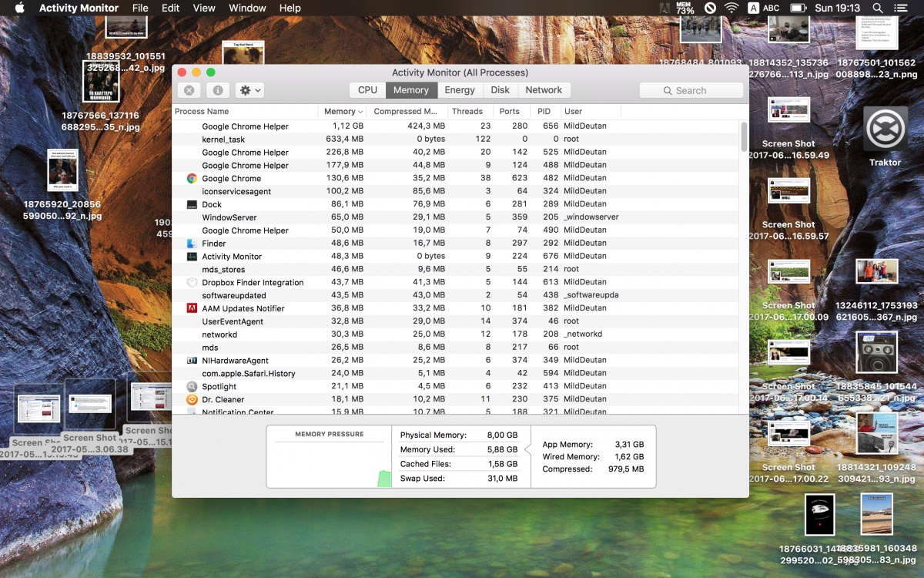924x578 pixels.
Task: Open the gear actions dropdown
Action: click(249, 90)
